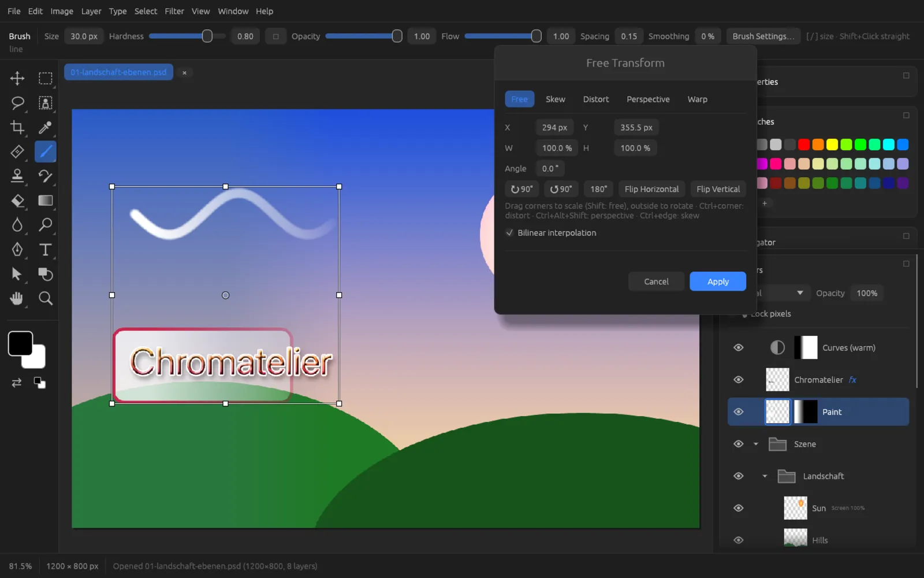Image resolution: width=924 pixels, height=578 pixels.
Task: Collapse the Szene layer group
Action: click(755, 444)
